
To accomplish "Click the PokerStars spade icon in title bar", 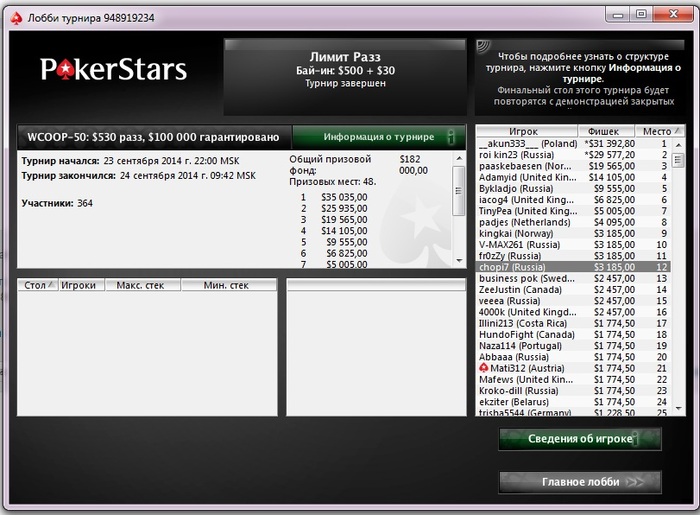I will pos(16,18).
